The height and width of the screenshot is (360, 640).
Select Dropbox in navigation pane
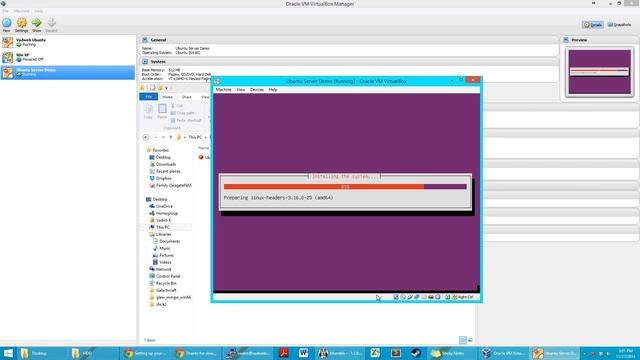[160, 178]
